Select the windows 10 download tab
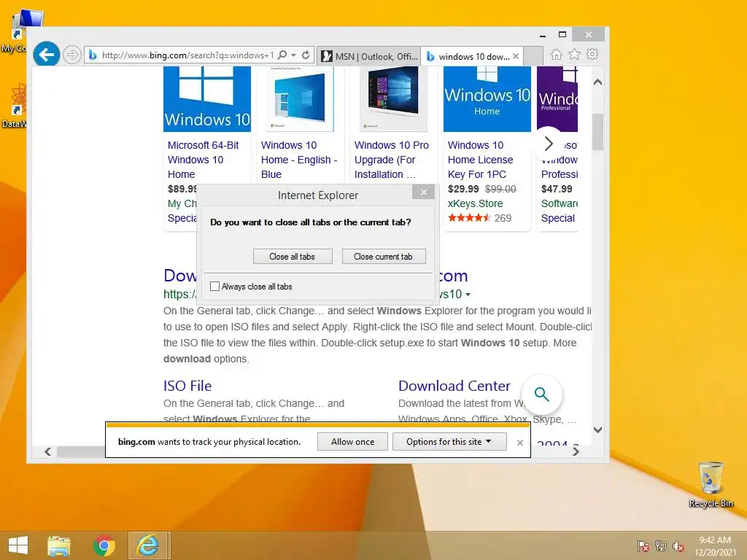The width and height of the screenshot is (747, 560). pyautogui.click(x=468, y=56)
